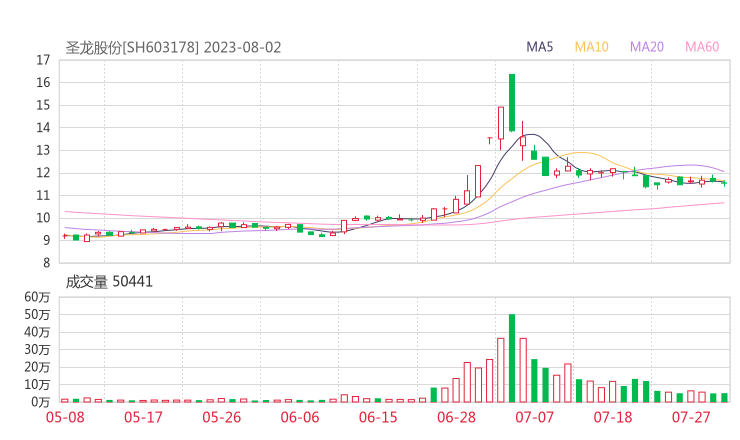Image resolution: width=740 pixels, height=440 pixels.
Task: Click the price axis value 10
Action: (43, 218)
